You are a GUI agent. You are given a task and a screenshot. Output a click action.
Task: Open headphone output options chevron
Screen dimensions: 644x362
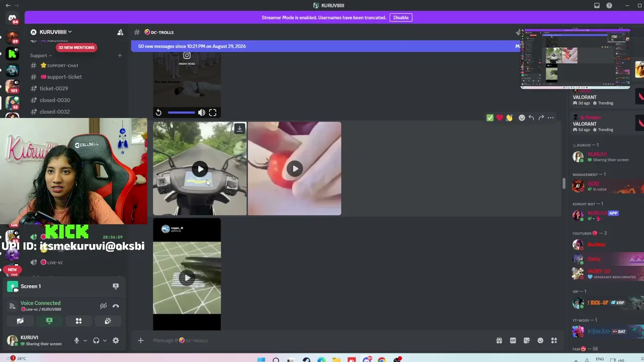pos(105,340)
